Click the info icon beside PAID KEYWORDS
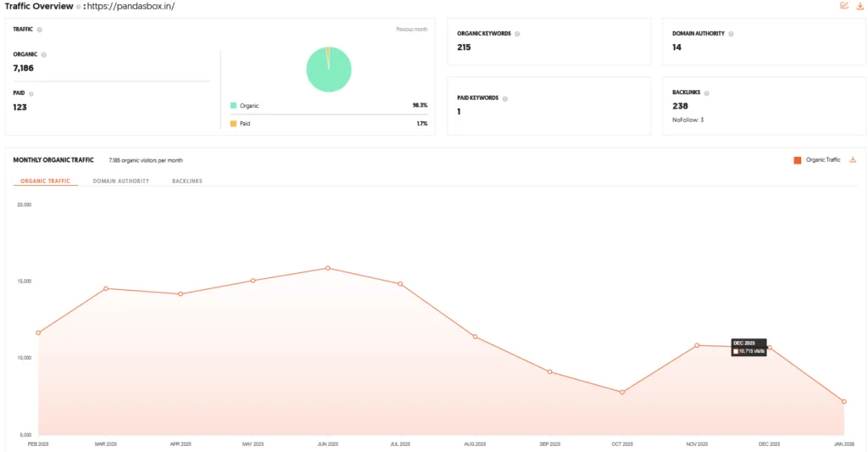The width and height of the screenshot is (868, 452). (x=505, y=98)
